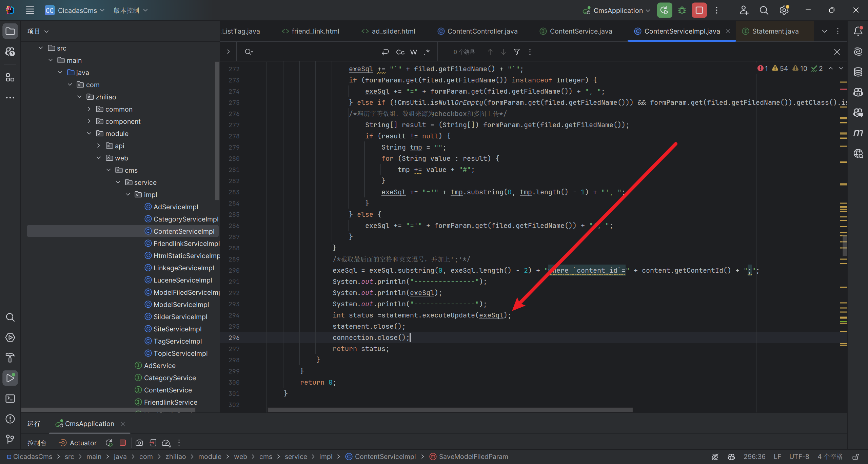Click UTF-8 encoding in status bar
868x464 pixels.
tap(799, 457)
